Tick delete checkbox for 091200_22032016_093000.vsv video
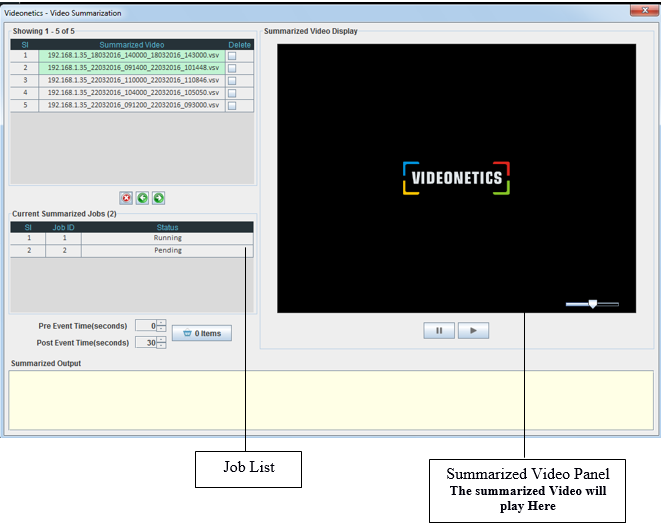 (x=232, y=105)
